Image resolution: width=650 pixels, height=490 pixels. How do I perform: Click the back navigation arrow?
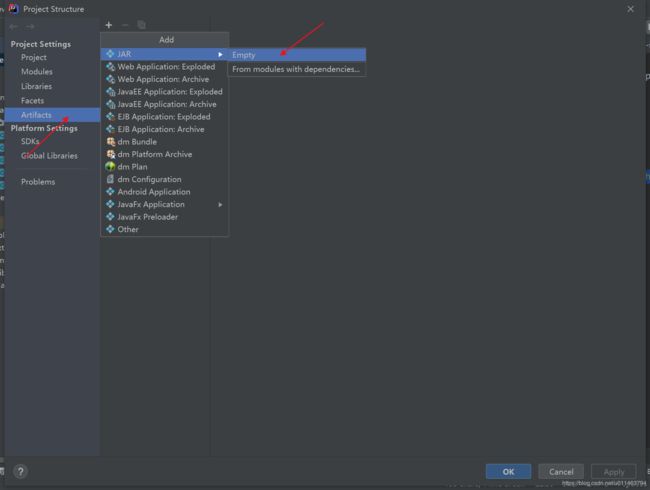[x=13, y=27]
